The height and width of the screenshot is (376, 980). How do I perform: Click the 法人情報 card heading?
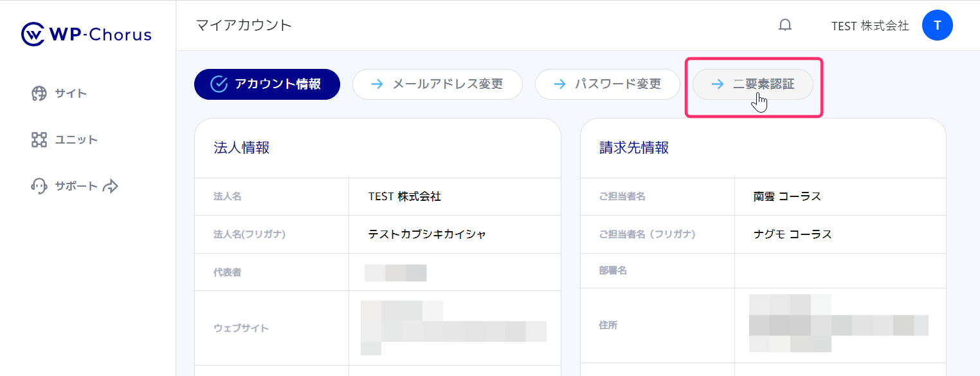(241, 147)
